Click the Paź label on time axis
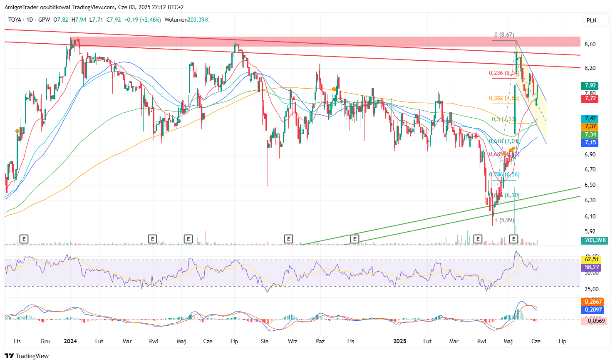 coord(320,341)
